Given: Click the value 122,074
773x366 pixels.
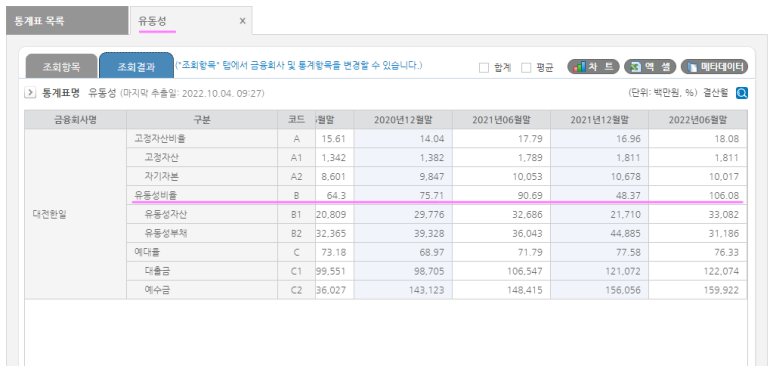Looking at the screenshot, I should 723,271.
